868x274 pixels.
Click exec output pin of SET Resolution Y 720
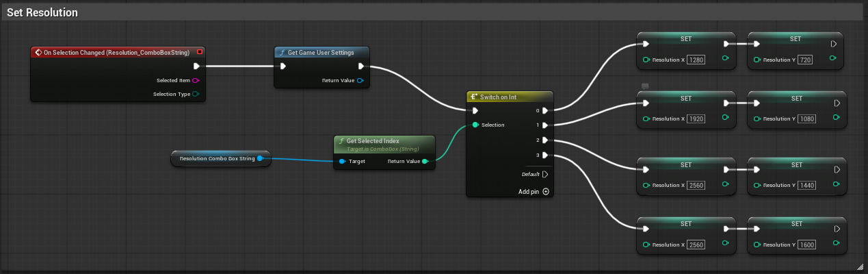point(834,44)
